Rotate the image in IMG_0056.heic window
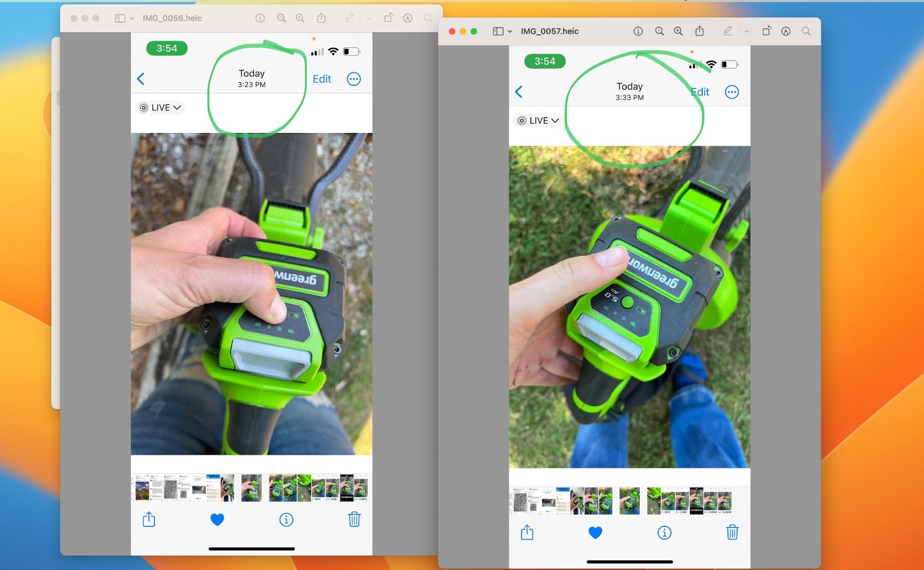The width and height of the screenshot is (924, 570). click(389, 18)
